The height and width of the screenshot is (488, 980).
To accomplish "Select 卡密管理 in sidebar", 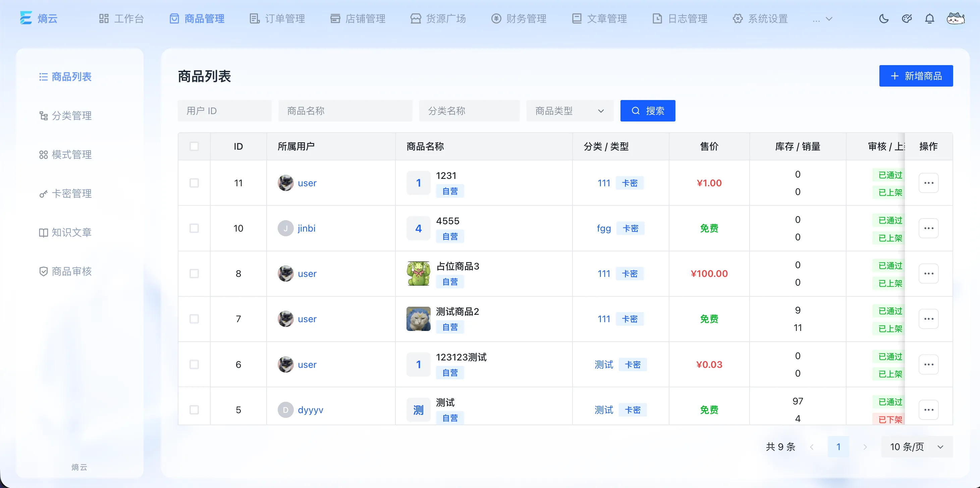I will point(65,193).
